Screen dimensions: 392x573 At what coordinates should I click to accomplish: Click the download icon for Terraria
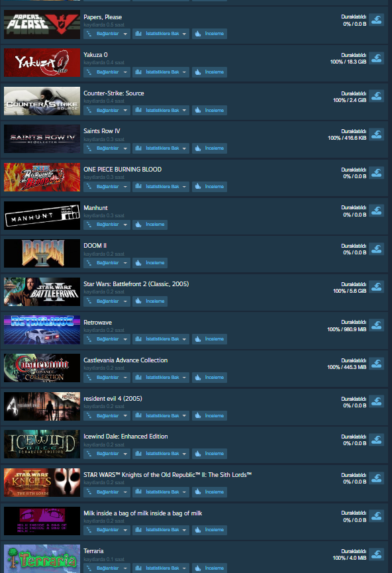(x=376, y=554)
